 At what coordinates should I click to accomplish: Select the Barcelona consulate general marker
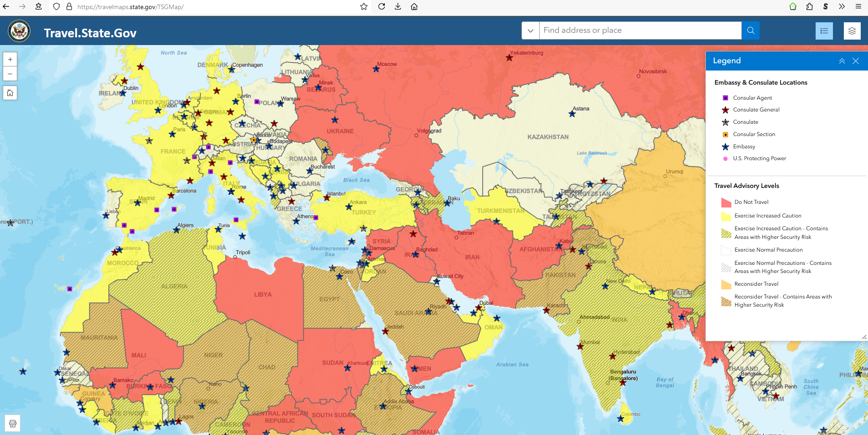coord(171,196)
